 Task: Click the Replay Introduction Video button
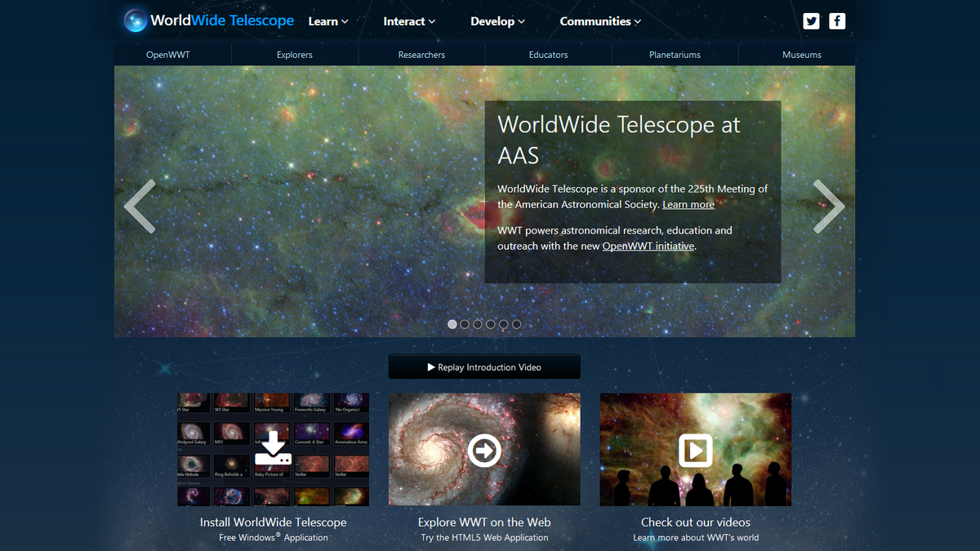pyautogui.click(x=484, y=367)
